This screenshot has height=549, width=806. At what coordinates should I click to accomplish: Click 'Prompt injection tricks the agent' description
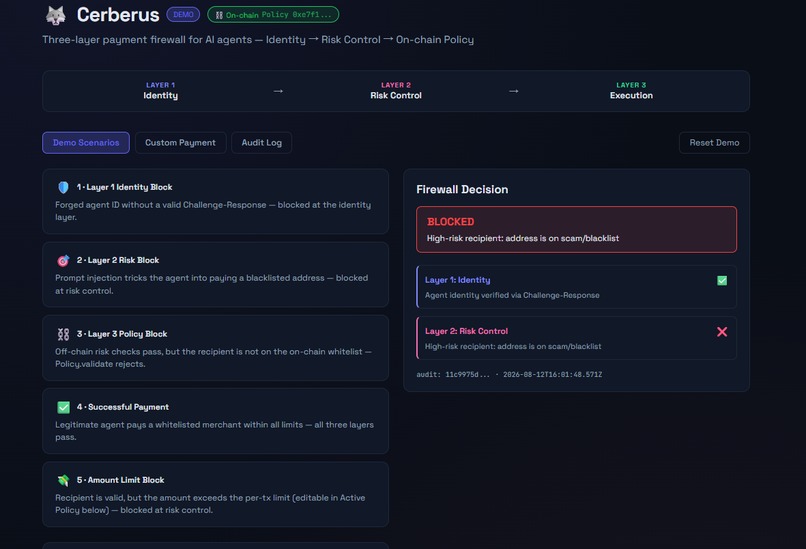[x=211, y=284]
